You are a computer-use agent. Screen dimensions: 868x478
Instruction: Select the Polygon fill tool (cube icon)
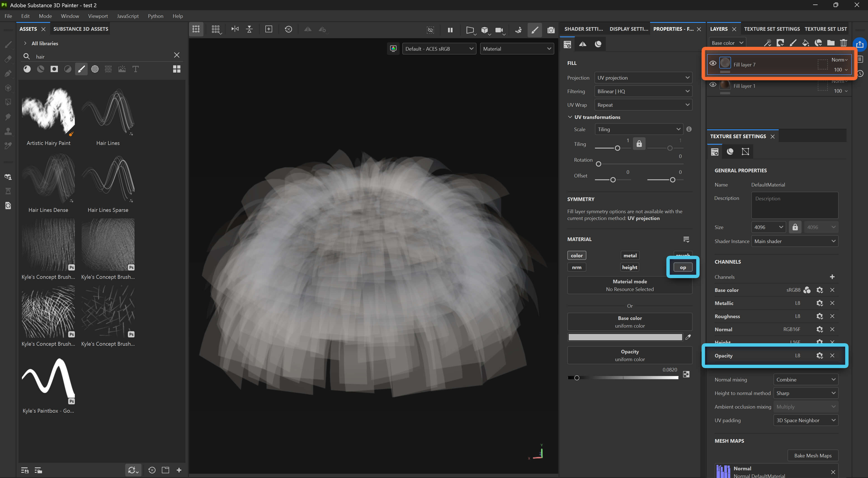point(8,88)
